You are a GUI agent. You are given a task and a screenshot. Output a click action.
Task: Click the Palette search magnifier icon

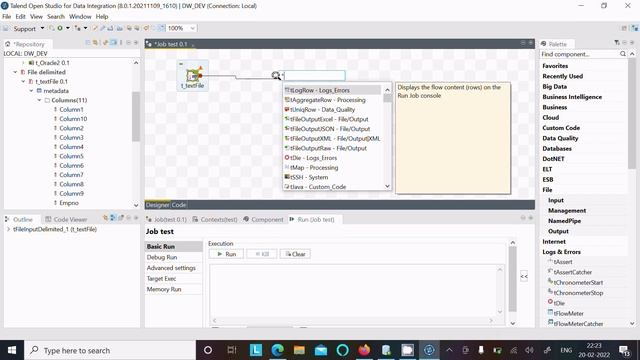(x=622, y=54)
